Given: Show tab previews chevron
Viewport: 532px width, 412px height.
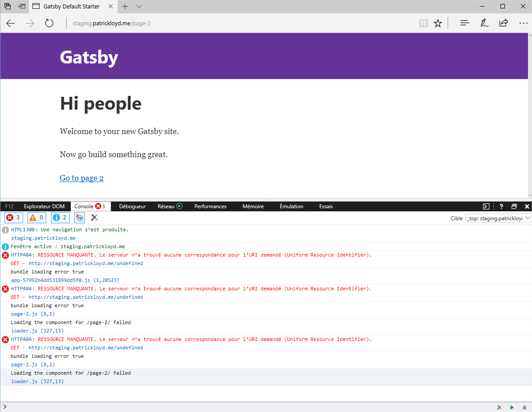Looking at the screenshot, I should click(139, 7).
